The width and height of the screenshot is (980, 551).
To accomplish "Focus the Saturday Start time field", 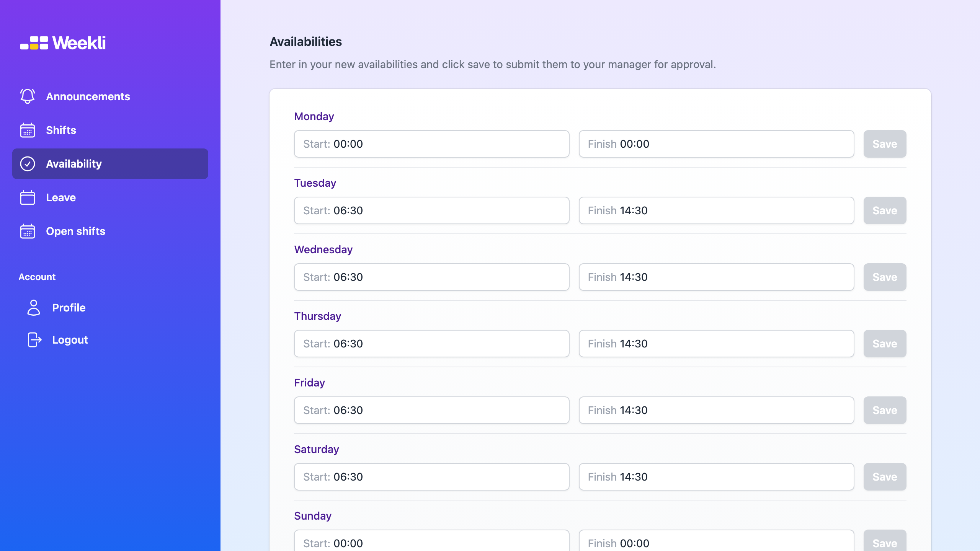I will [x=432, y=477].
